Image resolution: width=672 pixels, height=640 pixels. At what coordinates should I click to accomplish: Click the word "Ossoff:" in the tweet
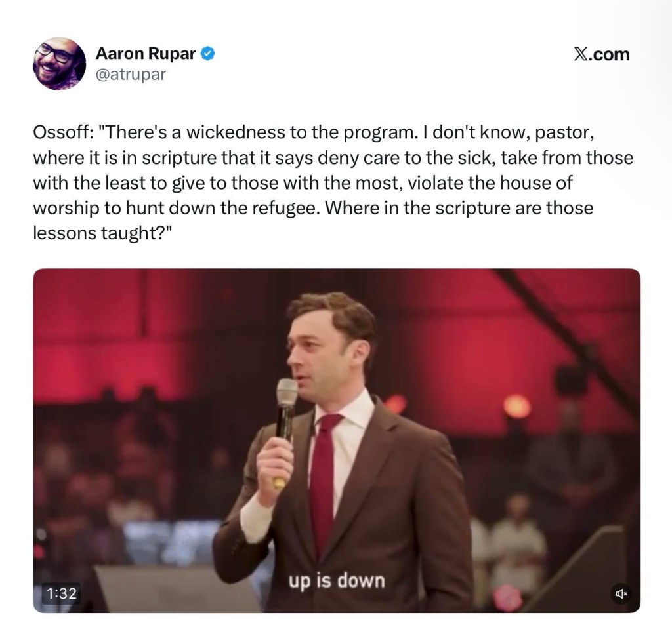(x=62, y=132)
